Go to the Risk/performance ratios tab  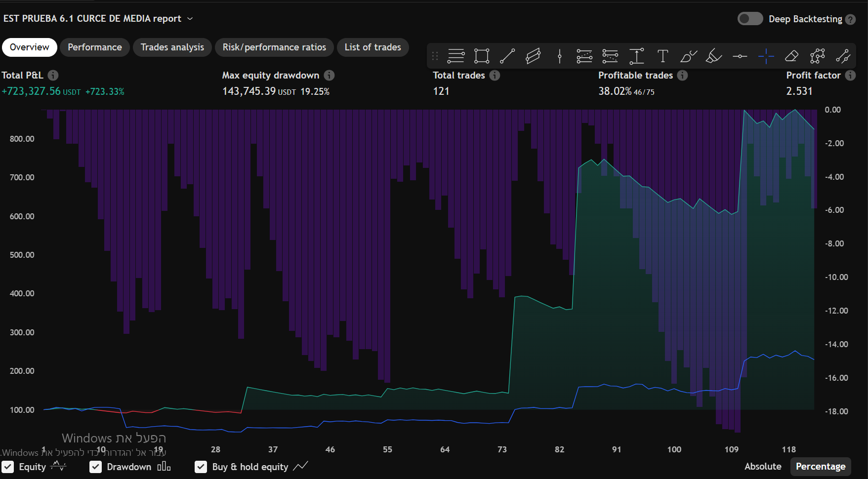click(x=274, y=47)
